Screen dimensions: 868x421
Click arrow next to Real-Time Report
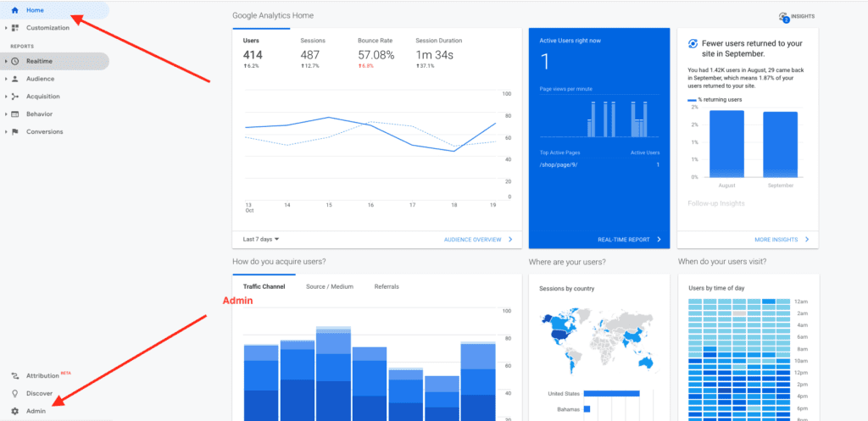(659, 240)
